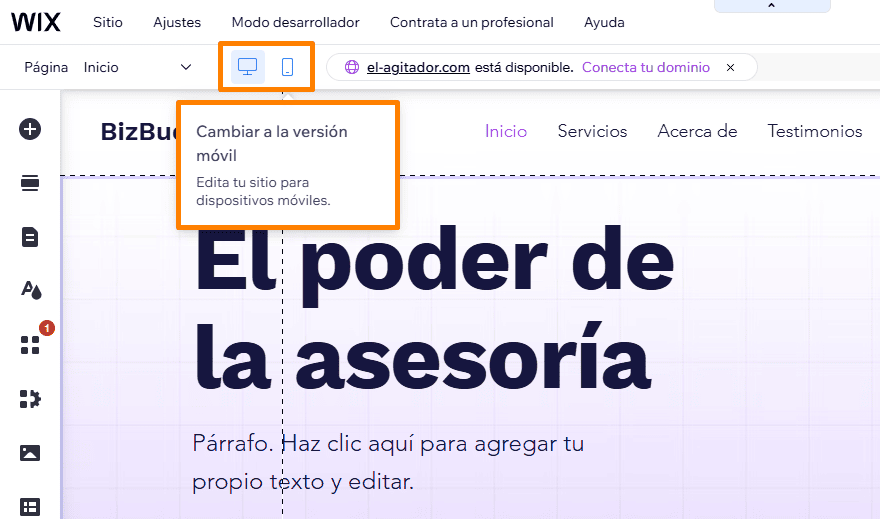Open the CMS table panel
The image size is (880, 519).
30,507
